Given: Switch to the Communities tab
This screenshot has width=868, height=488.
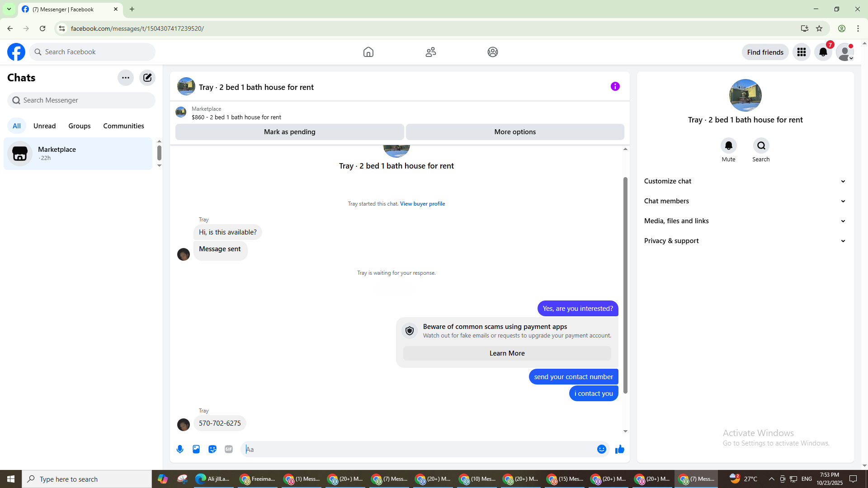Looking at the screenshot, I should pyautogui.click(x=123, y=126).
